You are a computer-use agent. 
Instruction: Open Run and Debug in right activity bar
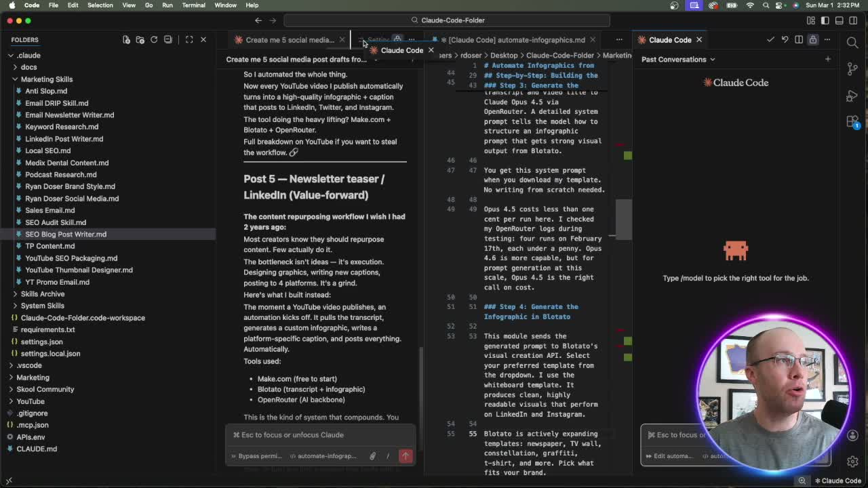pyautogui.click(x=852, y=96)
